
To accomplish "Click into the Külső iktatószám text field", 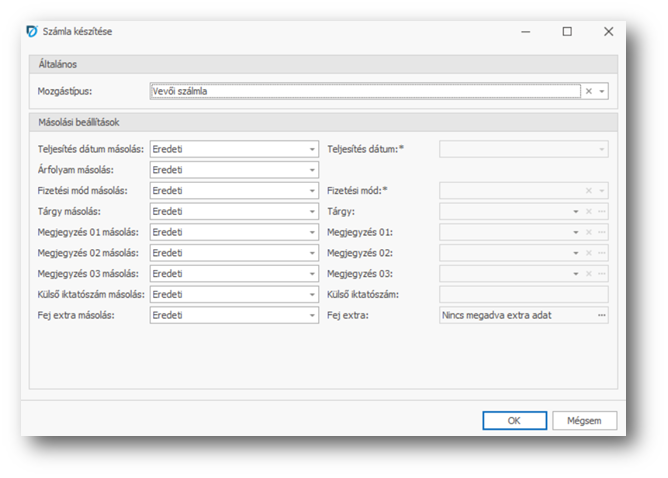I will 522,294.
